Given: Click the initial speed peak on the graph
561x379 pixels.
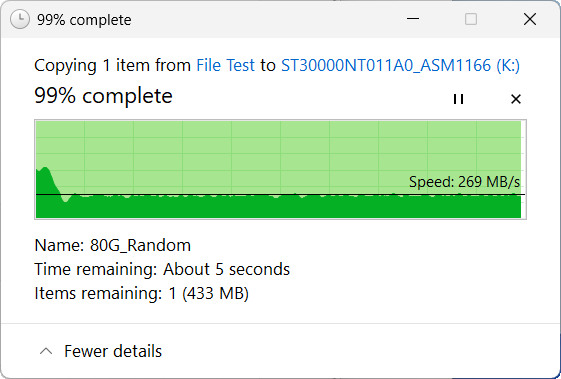Looking at the screenshot, I should tap(45, 171).
